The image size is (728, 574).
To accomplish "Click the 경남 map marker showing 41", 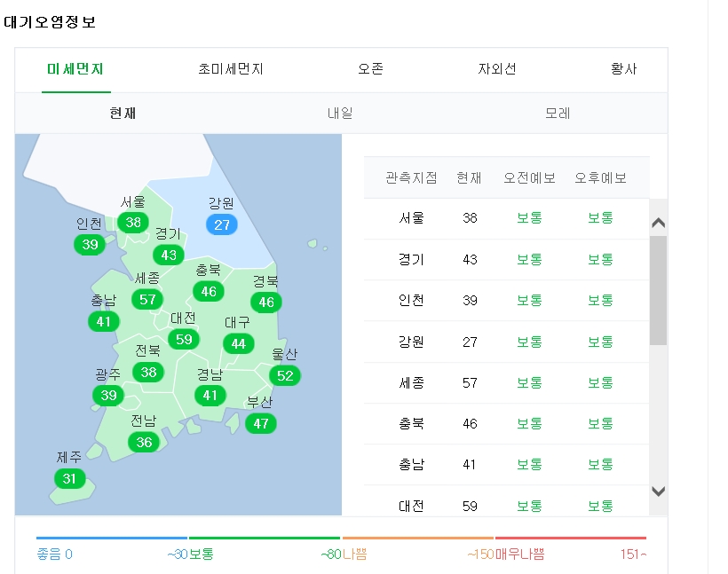I will (x=210, y=396).
